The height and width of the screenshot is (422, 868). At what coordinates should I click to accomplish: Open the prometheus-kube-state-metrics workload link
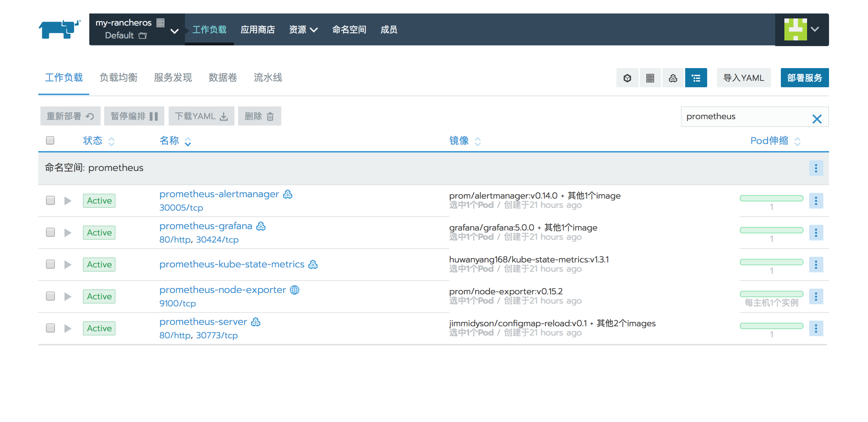coord(232,264)
